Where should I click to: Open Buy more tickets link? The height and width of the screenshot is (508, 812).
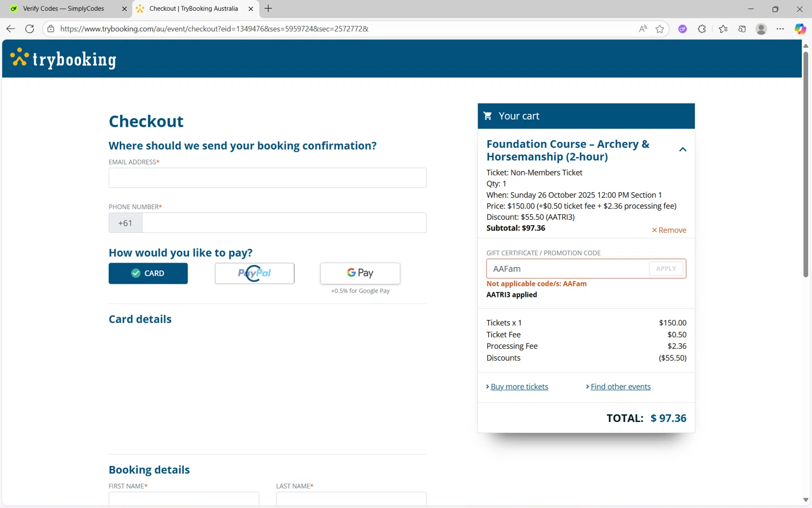tap(519, 387)
